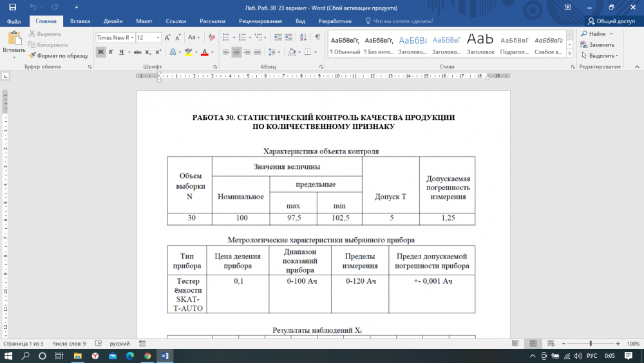644x363 pixels.
Task: Expand the styles gallery
Action: (570, 54)
